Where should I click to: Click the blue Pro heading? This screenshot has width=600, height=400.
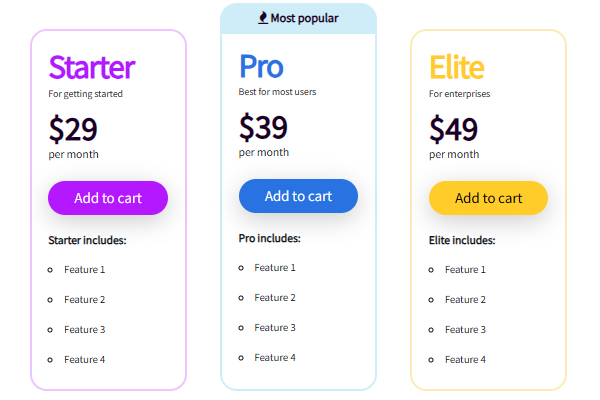[261, 65]
